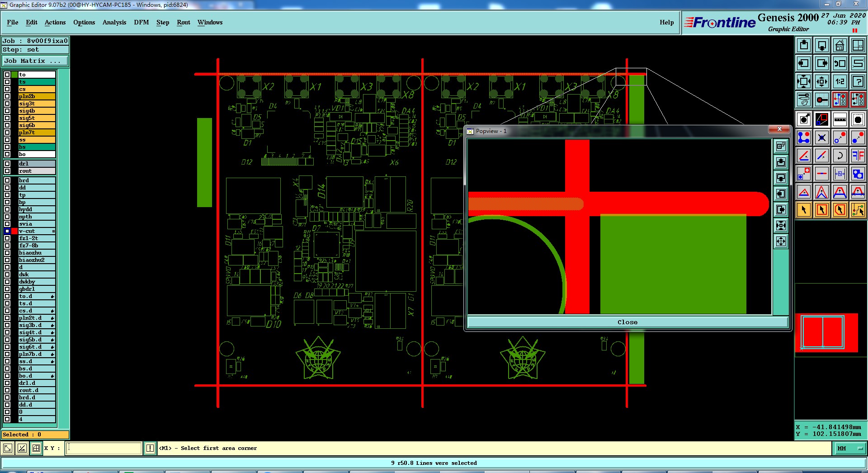The image size is (868, 473).
Task: Click the add feature pad icon
Action: 804,119
